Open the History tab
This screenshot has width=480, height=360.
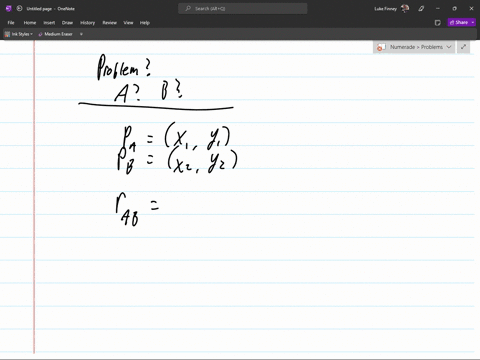[87, 23]
